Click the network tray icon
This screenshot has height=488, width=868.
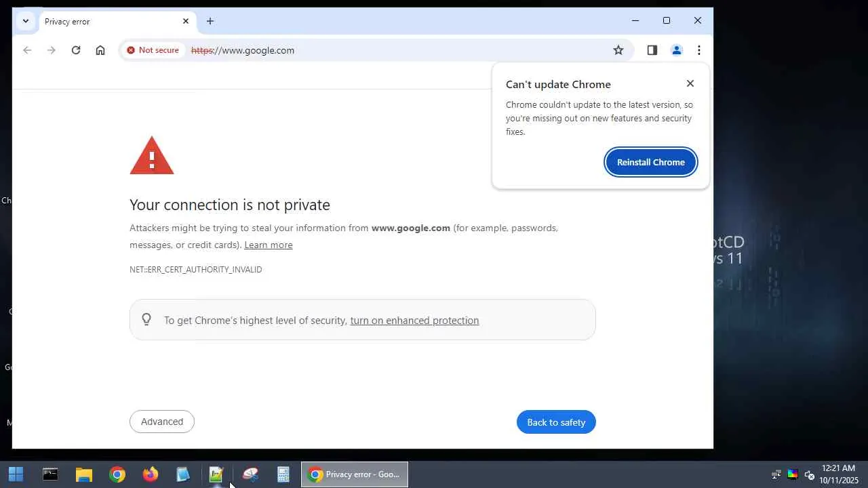pyautogui.click(x=776, y=474)
